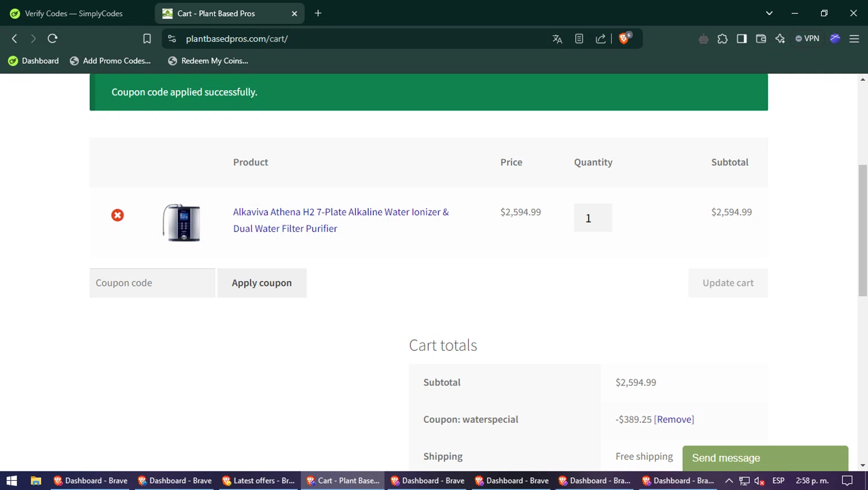Close the Cart - Plant Based Pros tab

point(294,13)
